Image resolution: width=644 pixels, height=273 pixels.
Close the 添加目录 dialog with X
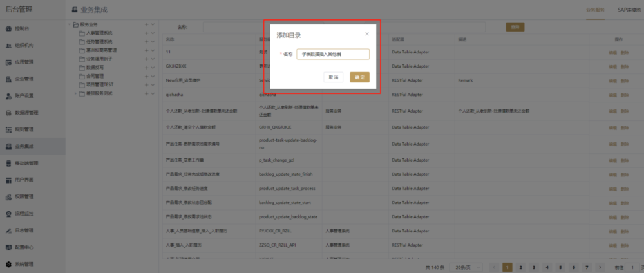[x=367, y=34]
